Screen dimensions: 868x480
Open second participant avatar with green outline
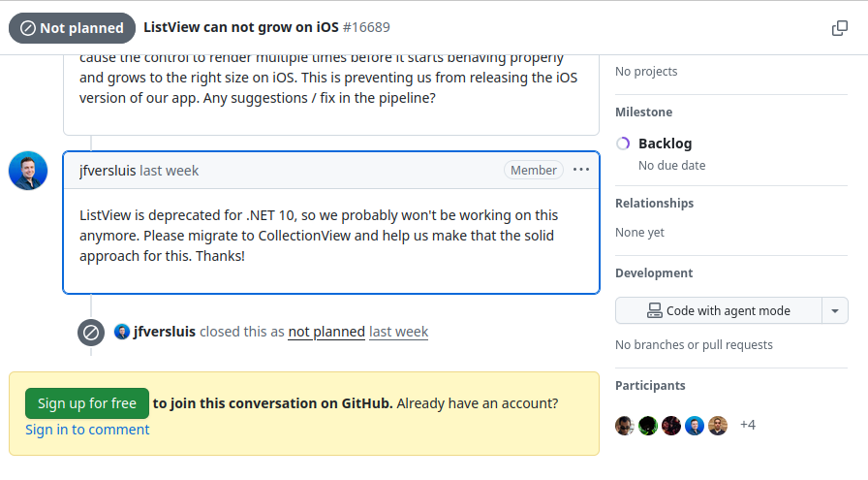tap(648, 426)
